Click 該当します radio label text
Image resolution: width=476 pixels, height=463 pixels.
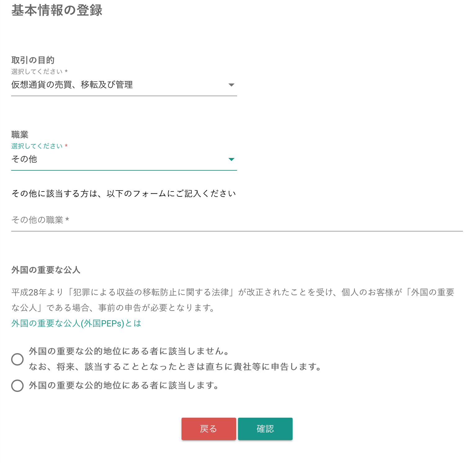point(124,385)
